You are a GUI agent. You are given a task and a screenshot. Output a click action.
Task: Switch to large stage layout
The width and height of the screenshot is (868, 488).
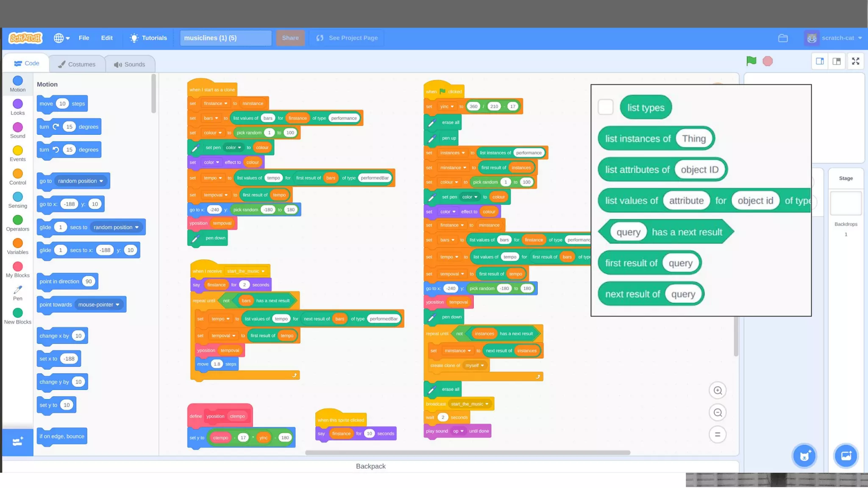837,61
